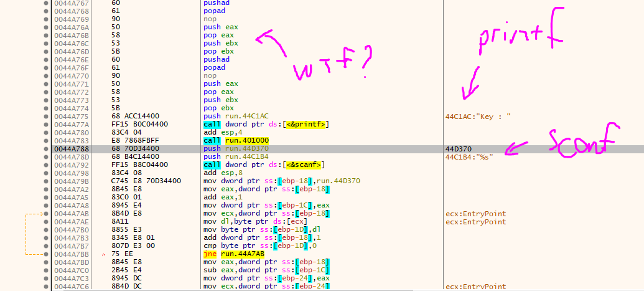This screenshot has width=644, height=291.
Task: Click the bytes 8A11
Action: tap(120, 221)
